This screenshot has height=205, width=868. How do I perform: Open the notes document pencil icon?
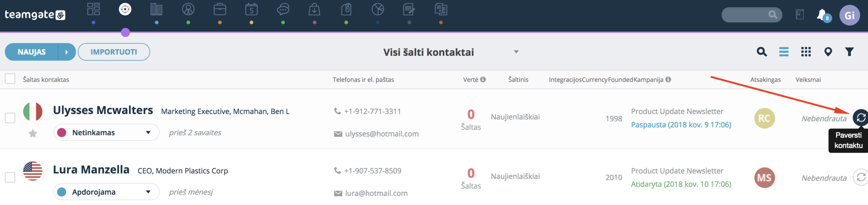coord(409,9)
